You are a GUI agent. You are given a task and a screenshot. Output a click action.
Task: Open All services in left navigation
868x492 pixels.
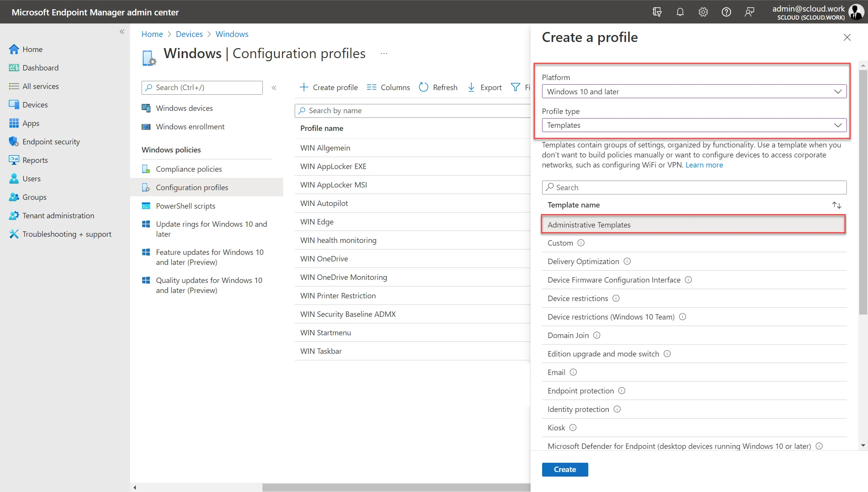tap(40, 86)
